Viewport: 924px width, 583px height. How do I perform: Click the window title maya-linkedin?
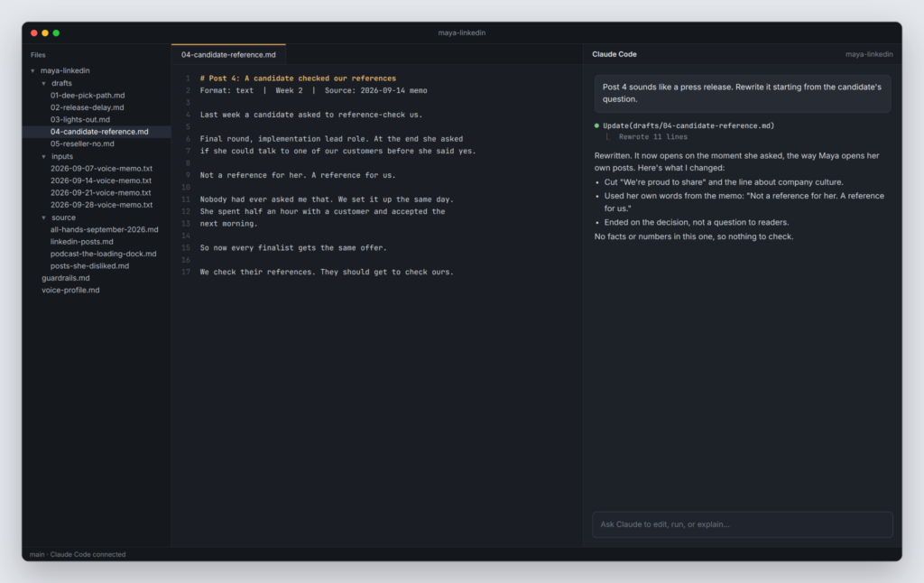461,33
